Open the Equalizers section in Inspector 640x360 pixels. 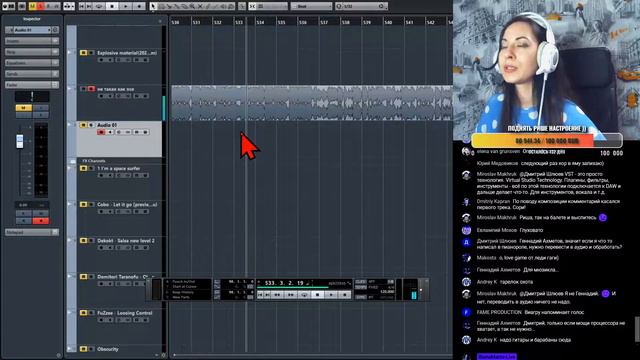[x=32, y=63]
